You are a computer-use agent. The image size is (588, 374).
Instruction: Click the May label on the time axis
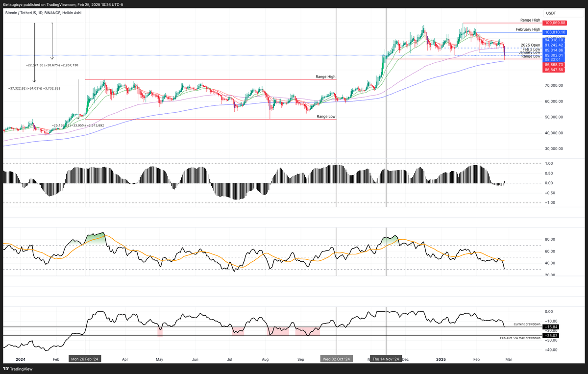tap(159, 359)
